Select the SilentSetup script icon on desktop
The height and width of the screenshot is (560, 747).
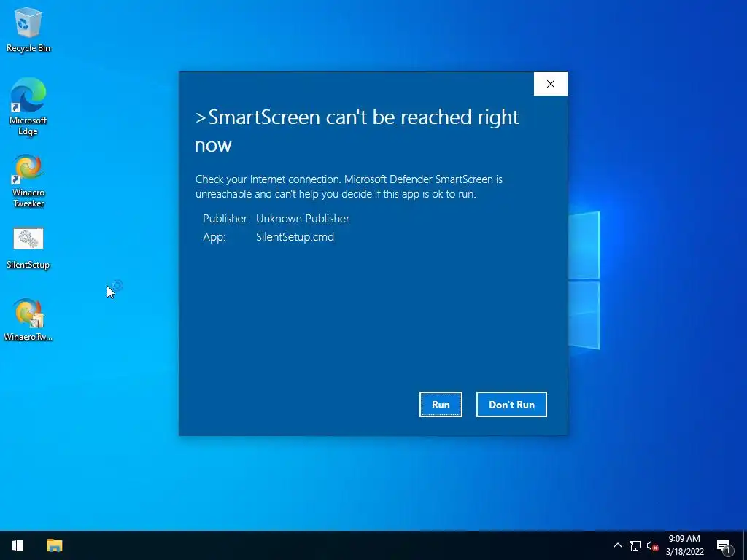tap(28, 248)
